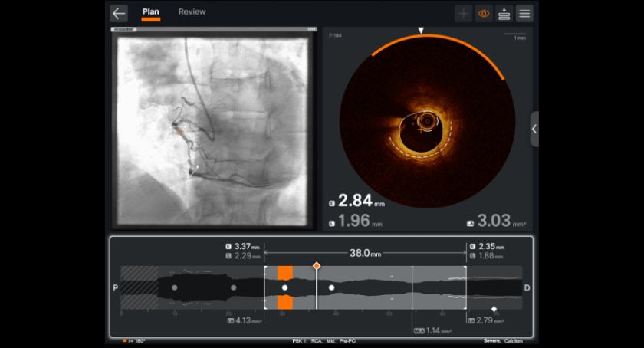Select the MLA marker line in lumen profile

[x=412, y=287]
